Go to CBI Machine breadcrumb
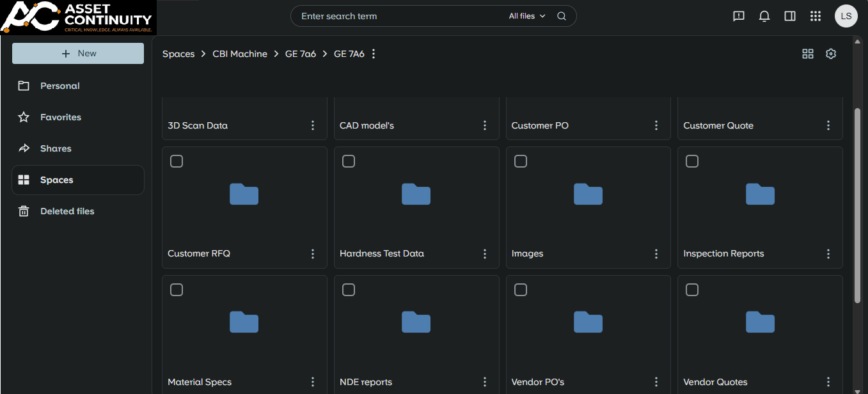This screenshot has height=394, width=868. point(240,54)
